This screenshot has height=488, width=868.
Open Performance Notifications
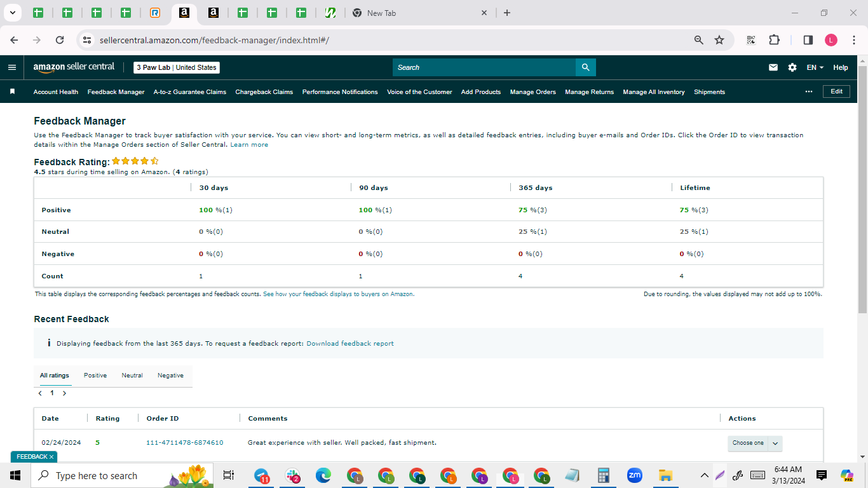pos(340,91)
